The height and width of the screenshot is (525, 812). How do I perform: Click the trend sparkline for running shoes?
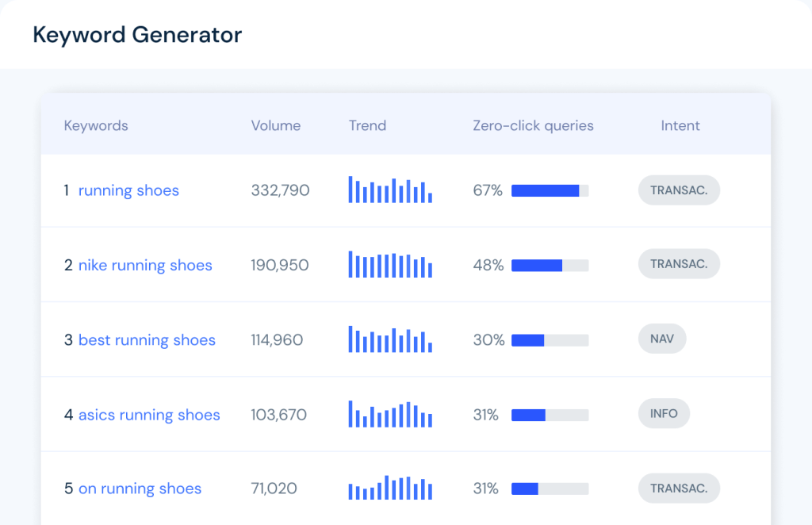390,190
